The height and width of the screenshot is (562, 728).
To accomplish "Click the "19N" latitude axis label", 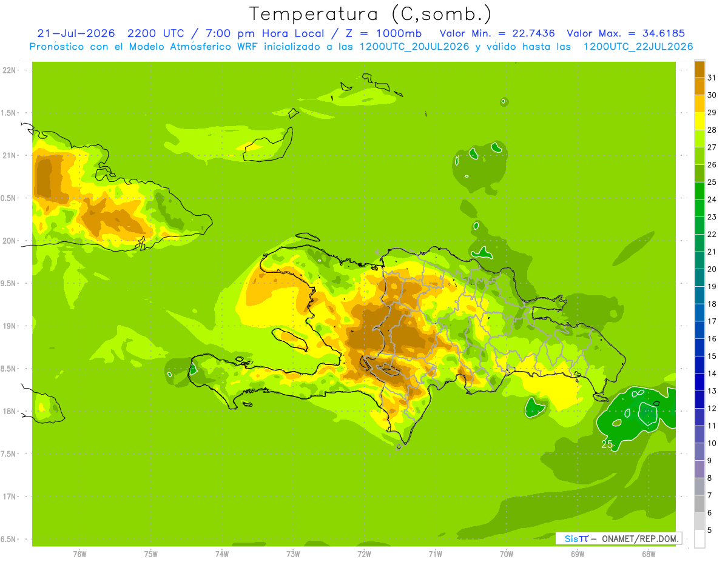I will (9, 326).
